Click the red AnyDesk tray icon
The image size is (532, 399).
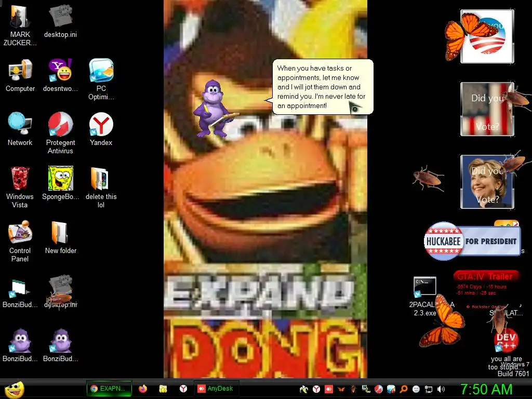click(329, 389)
